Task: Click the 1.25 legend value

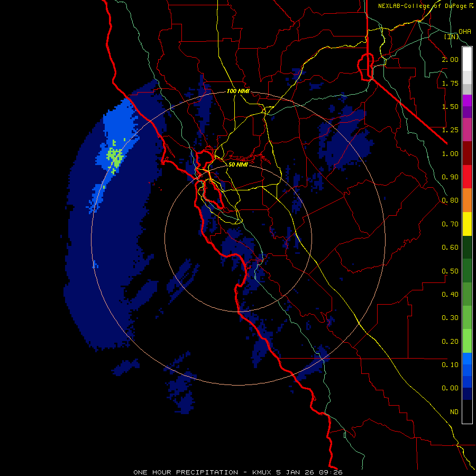Action: coord(450,130)
